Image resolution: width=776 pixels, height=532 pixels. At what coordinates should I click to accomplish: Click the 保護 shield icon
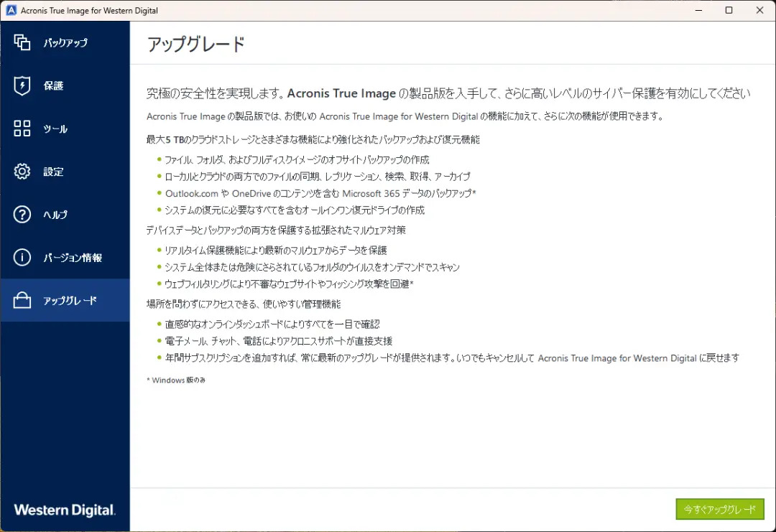[22, 85]
